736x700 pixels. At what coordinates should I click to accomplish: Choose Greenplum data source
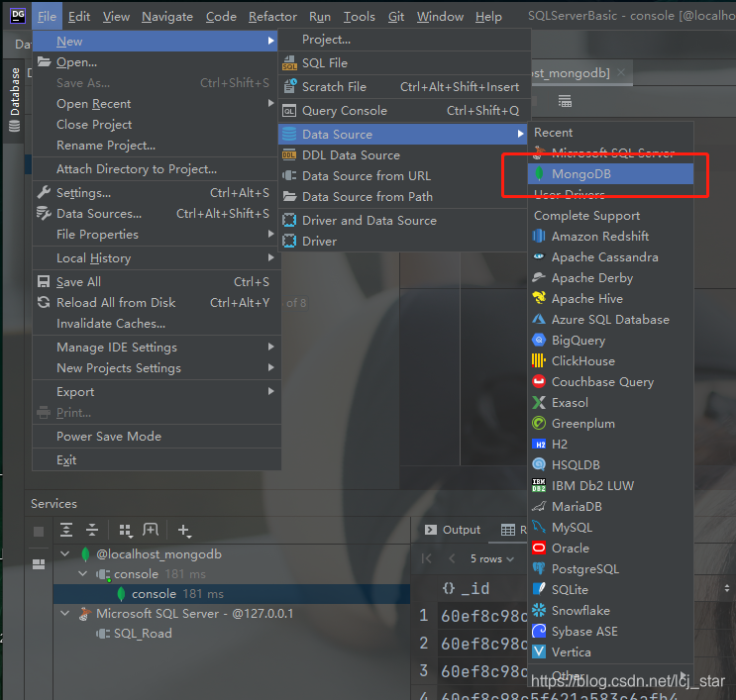click(610, 423)
